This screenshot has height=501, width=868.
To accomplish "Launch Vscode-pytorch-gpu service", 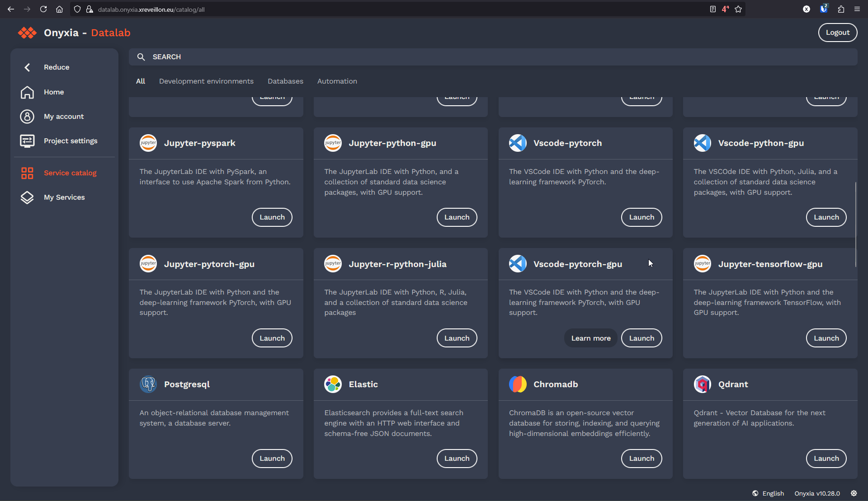I will click(x=641, y=338).
